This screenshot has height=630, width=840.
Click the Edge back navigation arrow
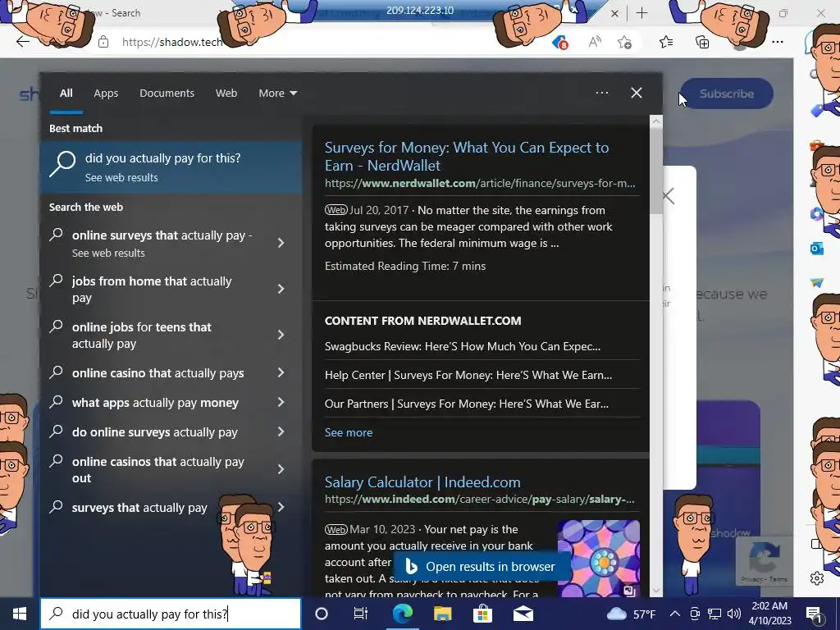[22, 42]
